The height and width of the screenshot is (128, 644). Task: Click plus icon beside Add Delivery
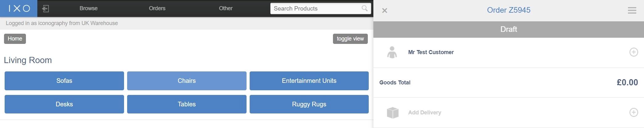[x=634, y=113]
